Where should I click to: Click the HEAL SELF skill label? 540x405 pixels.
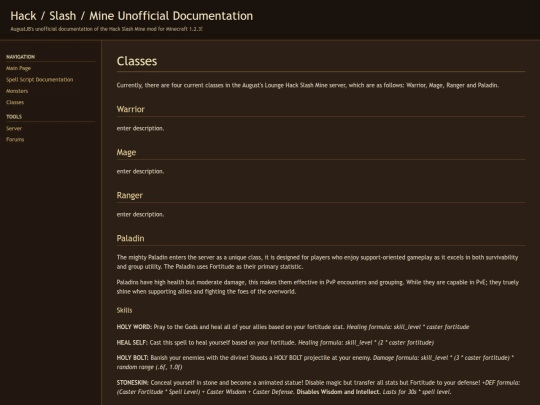click(132, 343)
